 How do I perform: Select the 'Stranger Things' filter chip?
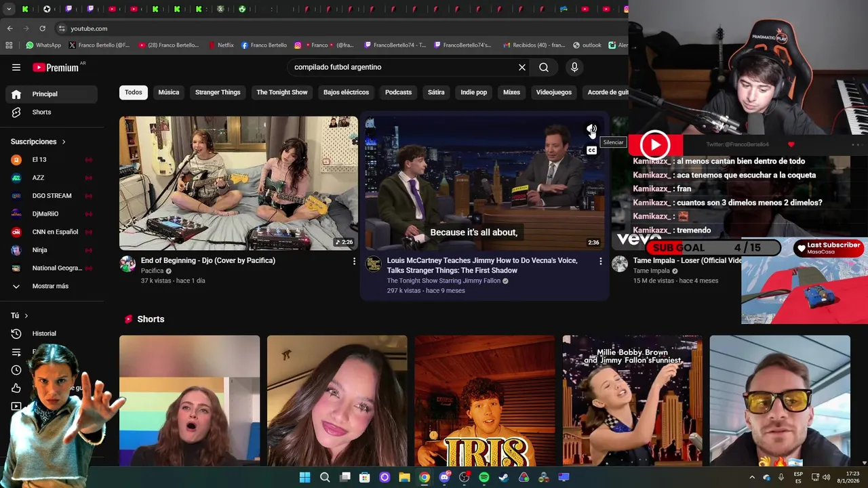click(x=218, y=92)
